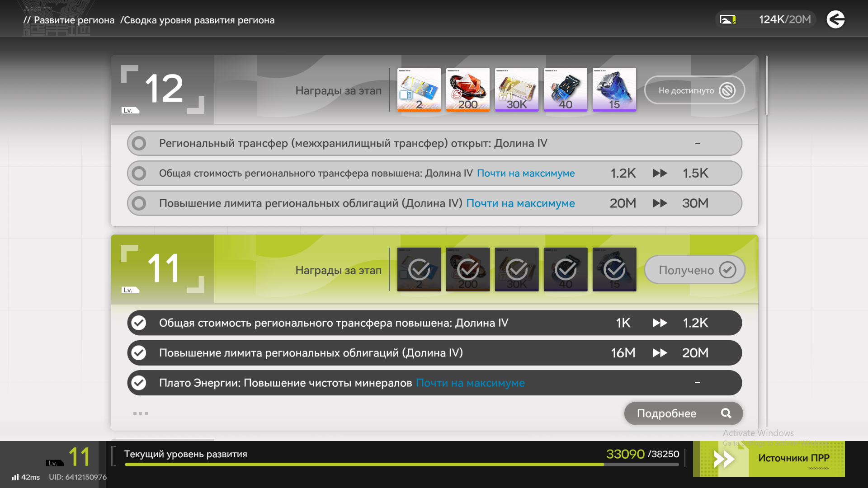Click Получено status button on level 11
The image size is (868, 488).
[694, 270]
